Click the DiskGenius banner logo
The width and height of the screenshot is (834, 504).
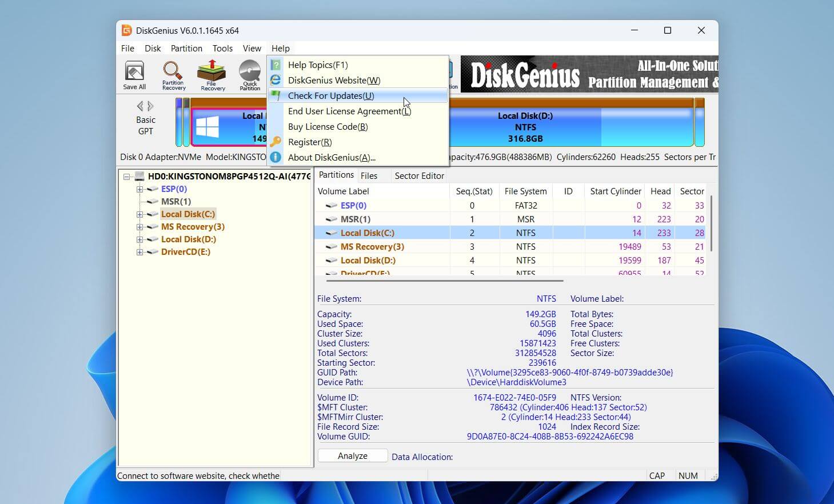(x=524, y=75)
